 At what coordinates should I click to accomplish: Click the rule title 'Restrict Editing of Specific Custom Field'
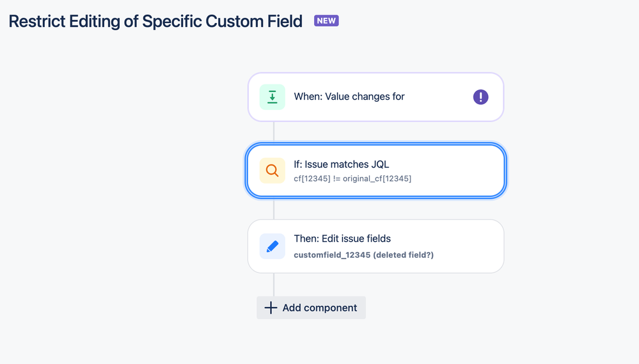[x=155, y=21]
